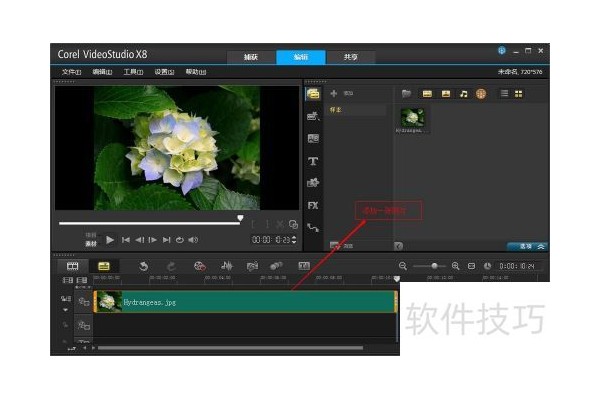Viewport: 600px width, 400px height.
Task: Zoom in on the timeline
Action: pos(455,266)
